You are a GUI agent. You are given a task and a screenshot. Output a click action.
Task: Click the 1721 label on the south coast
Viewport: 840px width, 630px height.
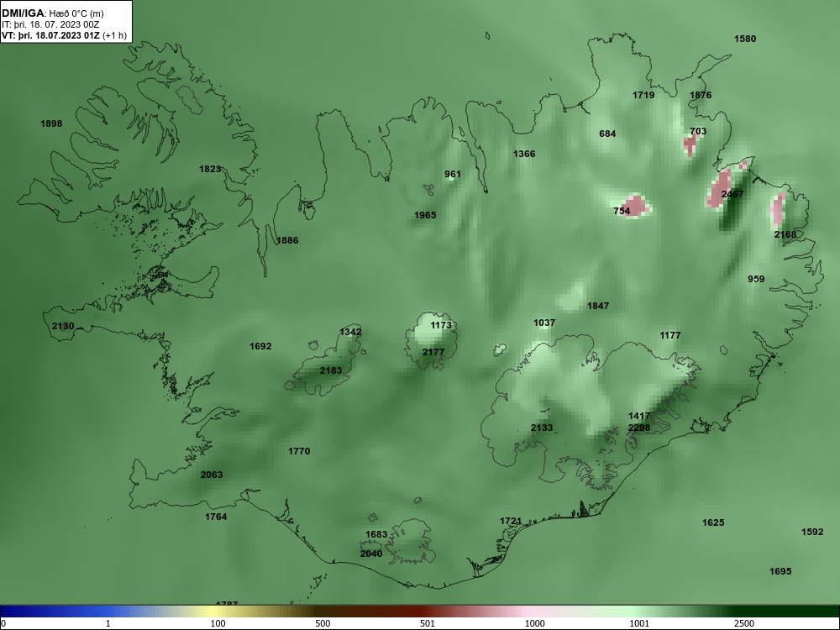tap(511, 521)
